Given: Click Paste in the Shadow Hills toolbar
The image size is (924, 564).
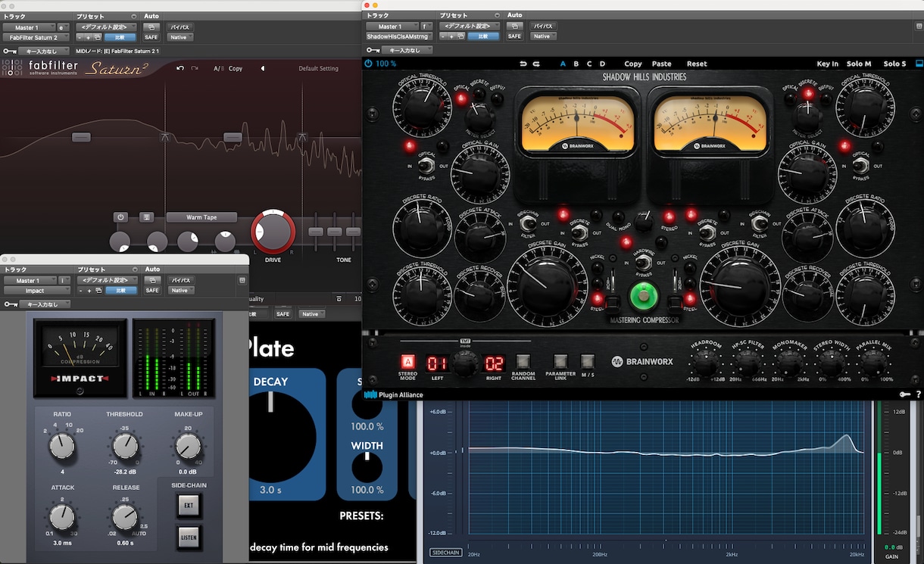Looking at the screenshot, I should [661, 64].
